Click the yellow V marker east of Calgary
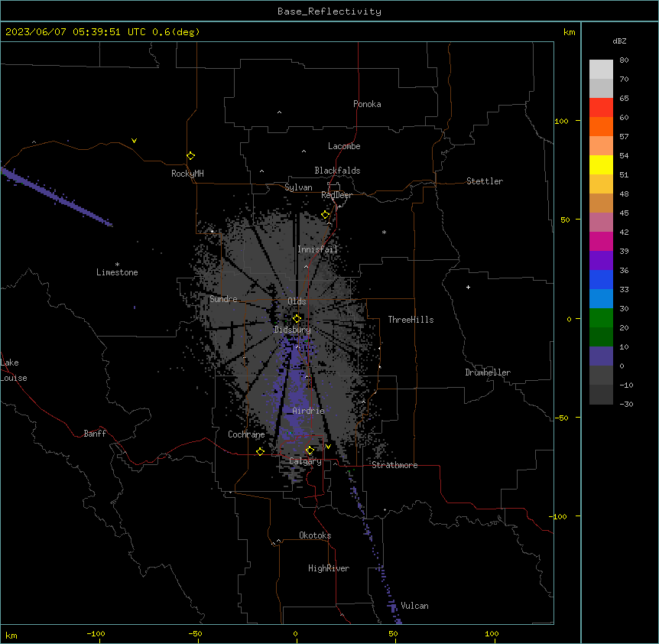 coord(328,447)
